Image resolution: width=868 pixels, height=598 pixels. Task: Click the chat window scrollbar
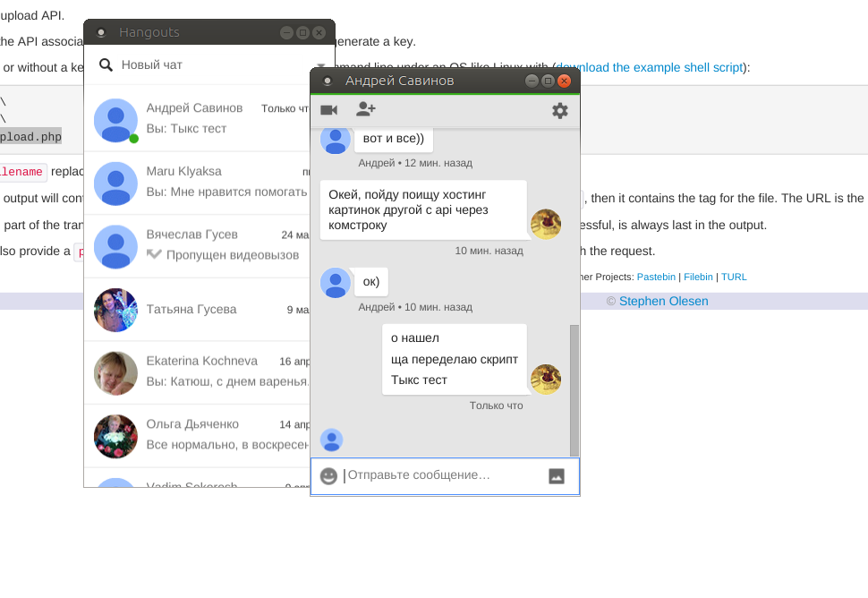point(574,389)
